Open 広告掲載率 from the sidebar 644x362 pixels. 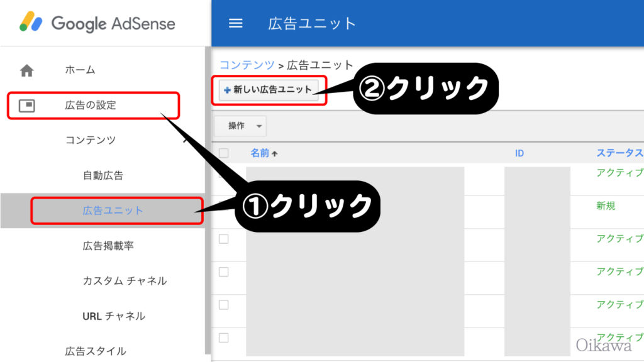point(108,246)
